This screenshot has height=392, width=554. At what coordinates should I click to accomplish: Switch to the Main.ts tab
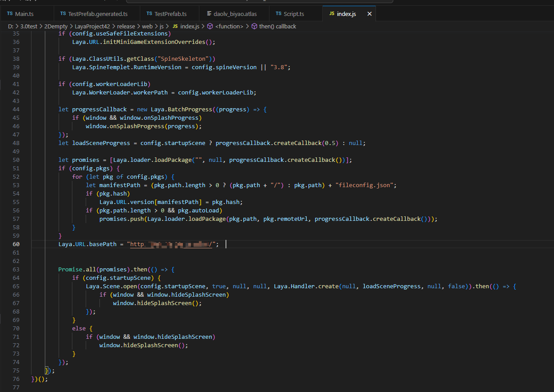coord(24,14)
